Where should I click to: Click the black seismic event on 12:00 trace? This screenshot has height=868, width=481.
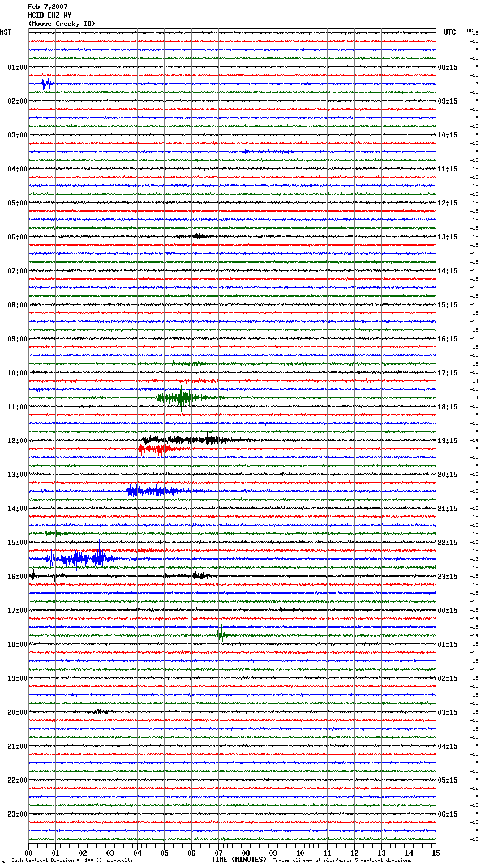[195, 440]
